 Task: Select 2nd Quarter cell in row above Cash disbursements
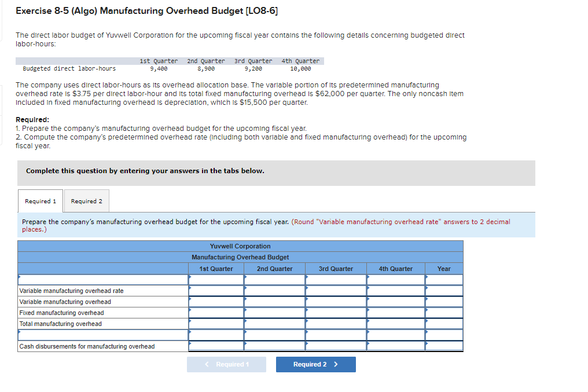point(274,335)
